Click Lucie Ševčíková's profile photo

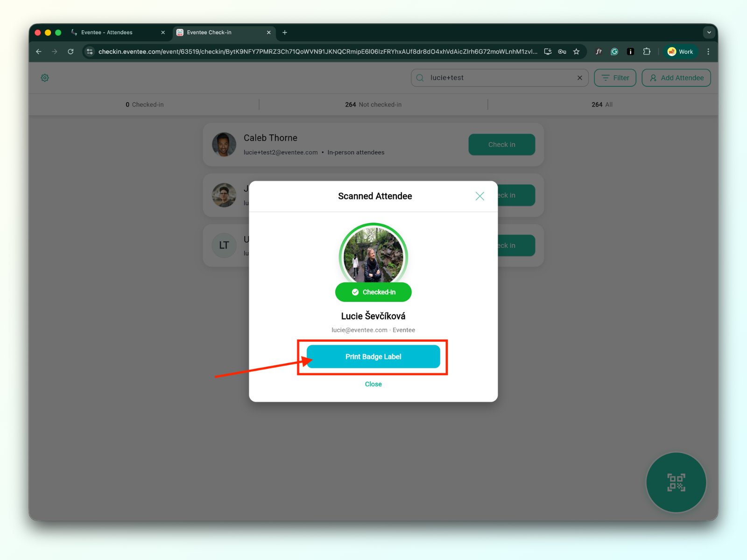coord(373,256)
